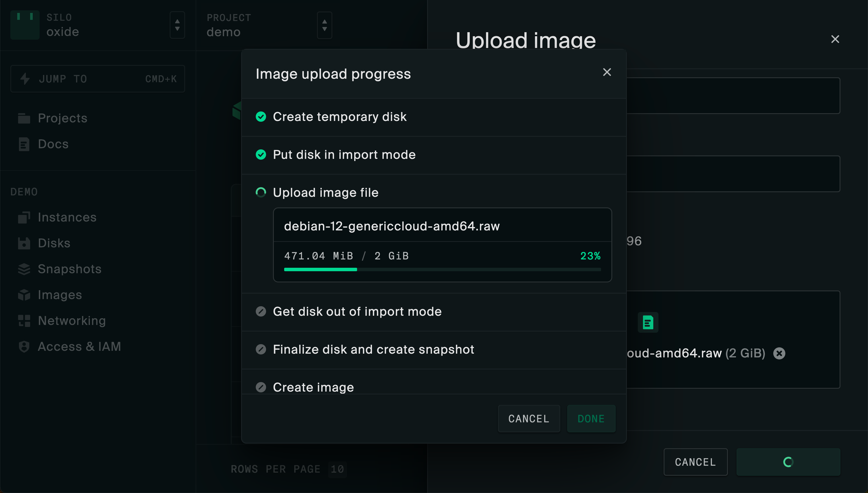Click the Create temporary disk checkmark
The image size is (868, 493).
(261, 117)
